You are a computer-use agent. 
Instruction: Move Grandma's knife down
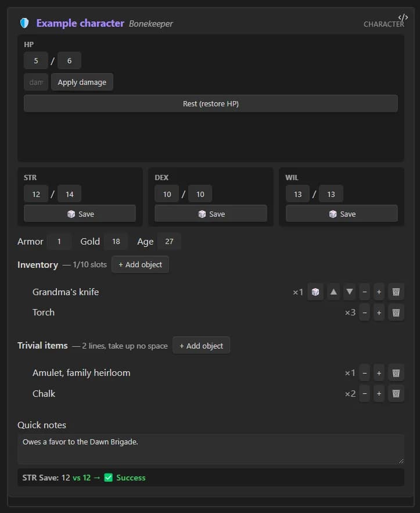click(349, 292)
